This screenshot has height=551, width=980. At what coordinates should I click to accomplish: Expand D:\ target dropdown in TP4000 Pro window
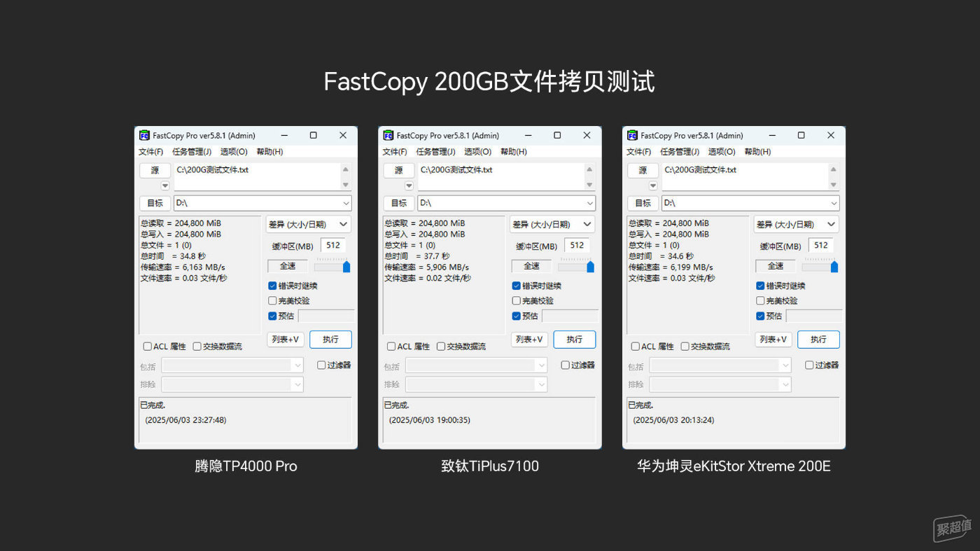pyautogui.click(x=346, y=203)
